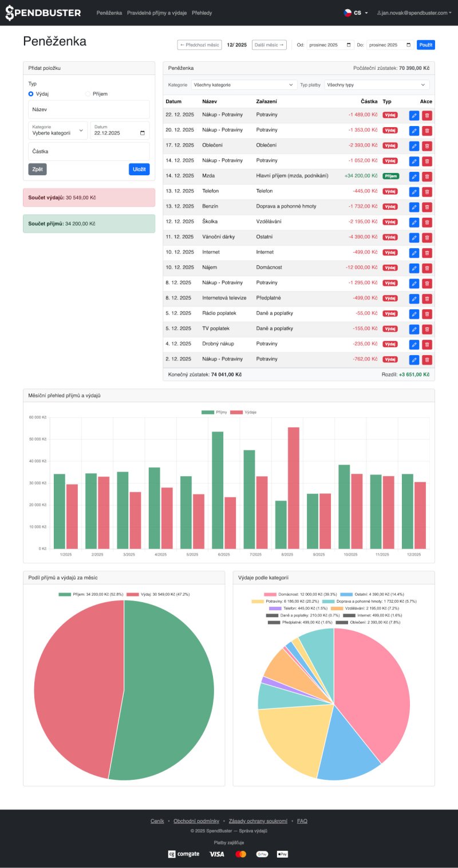Delete the TV poplatek row
Image resolution: width=458 pixels, height=868 pixels.
tap(427, 329)
